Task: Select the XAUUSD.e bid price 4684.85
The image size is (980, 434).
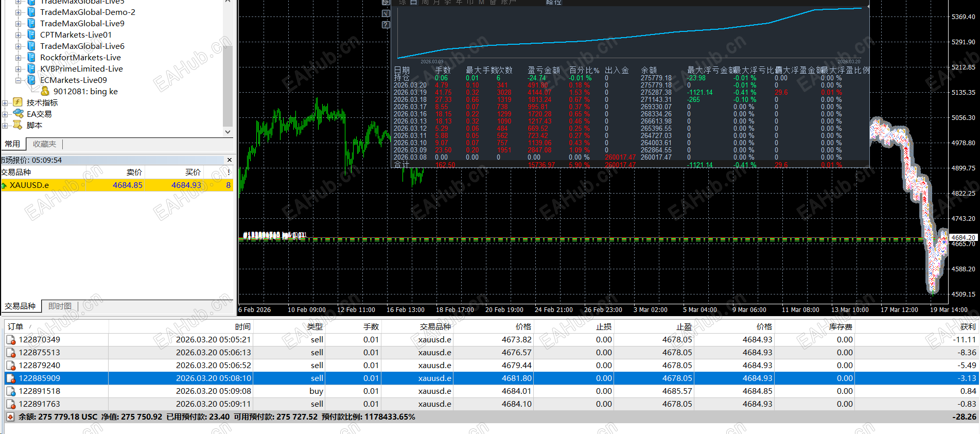Action: point(128,185)
